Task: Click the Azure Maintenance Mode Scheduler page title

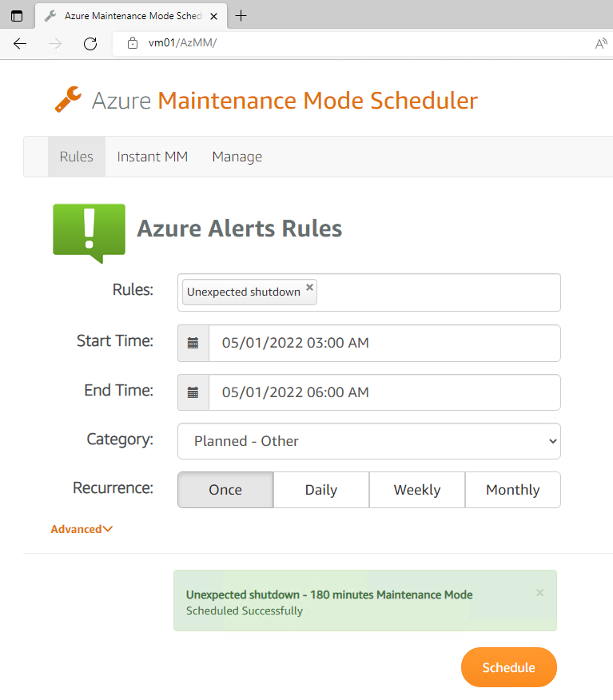Action: pos(285,101)
